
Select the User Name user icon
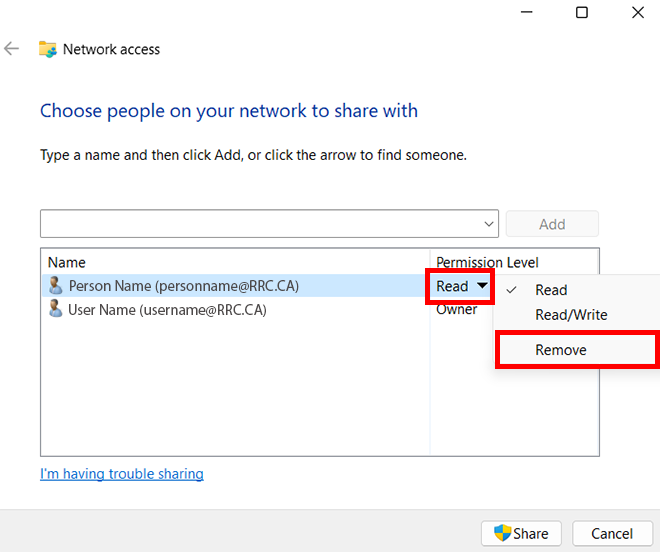click(x=55, y=310)
